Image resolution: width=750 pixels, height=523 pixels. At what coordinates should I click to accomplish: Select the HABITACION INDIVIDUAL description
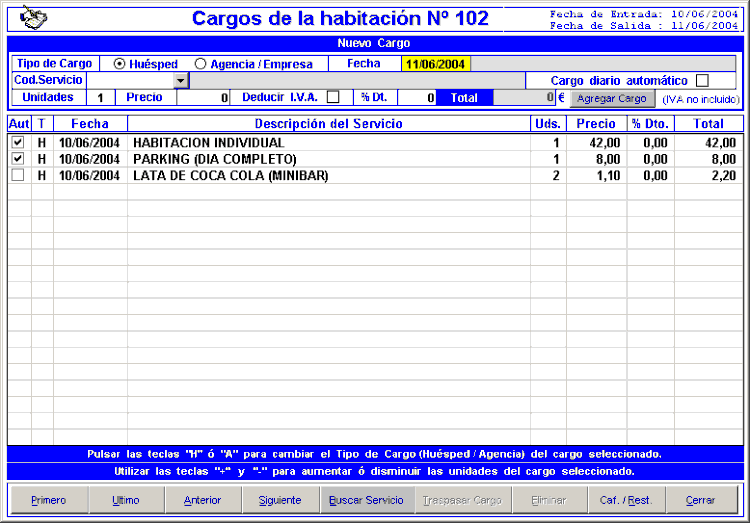(x=209, y=143)
